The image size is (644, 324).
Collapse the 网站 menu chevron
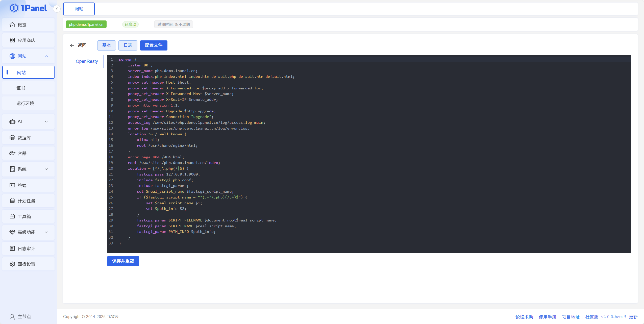coord(46,56)
